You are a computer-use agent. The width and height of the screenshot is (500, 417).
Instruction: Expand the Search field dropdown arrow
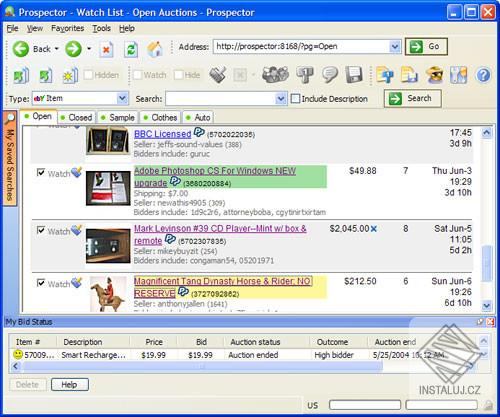point(281,99)
